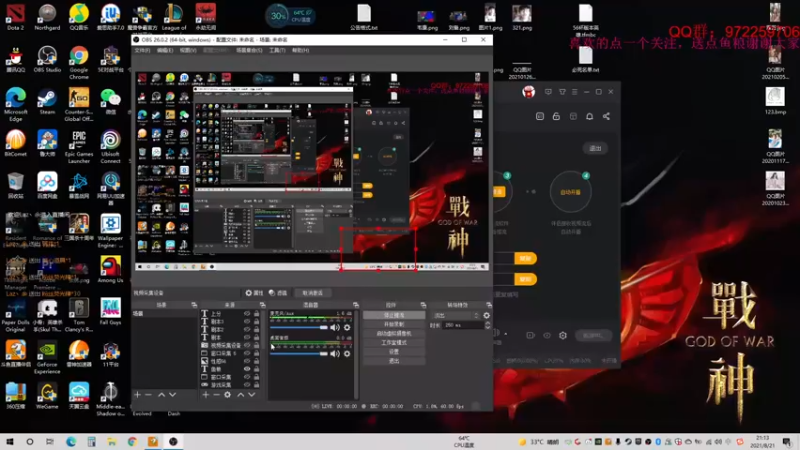Image resolution: width=800 pixels, height=450 pixels.
Task: Open 场景集合(S) menu in OBS
Action: pos(249,51)
